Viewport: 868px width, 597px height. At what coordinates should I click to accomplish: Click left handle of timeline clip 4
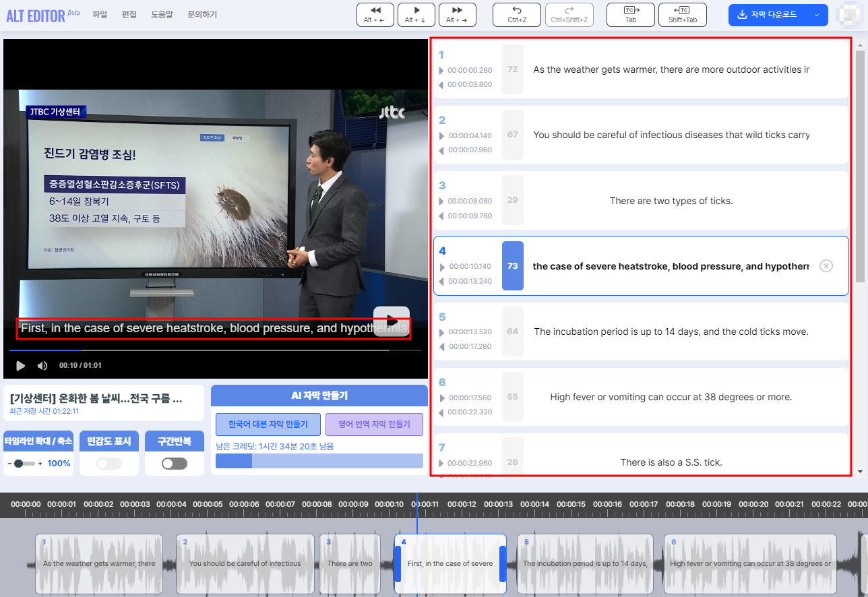[398, 564]
